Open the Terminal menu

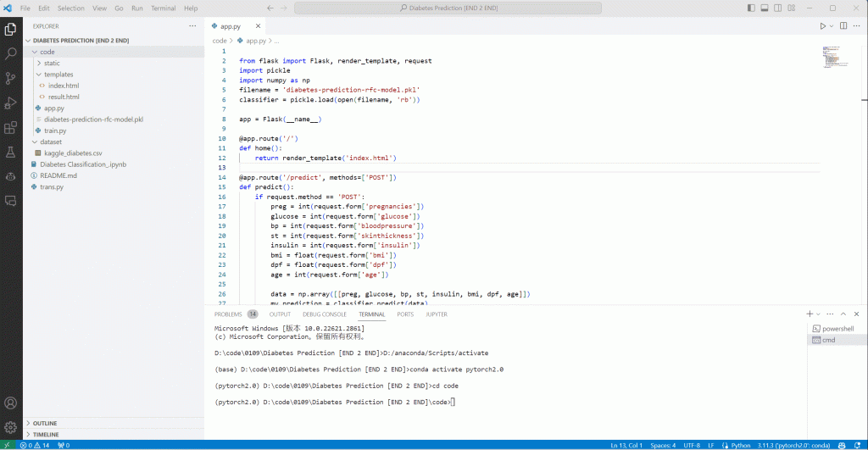point(164,8)
